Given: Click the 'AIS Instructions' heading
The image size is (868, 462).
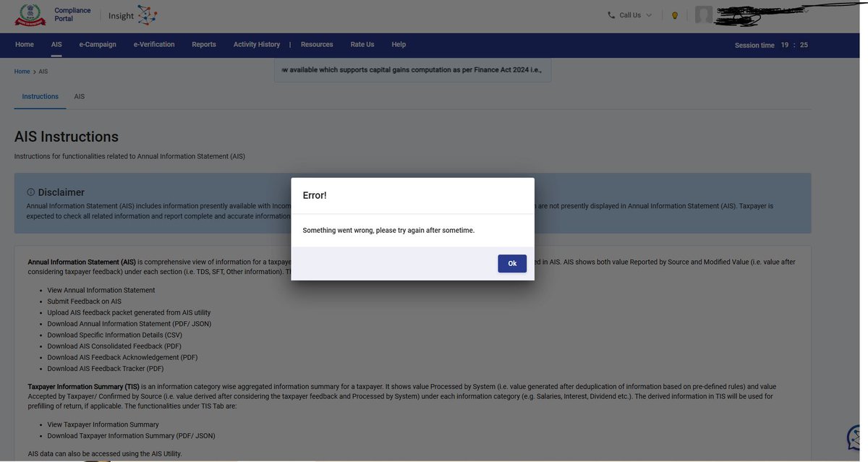Looking at the screenshot, I should pos(67,137).
